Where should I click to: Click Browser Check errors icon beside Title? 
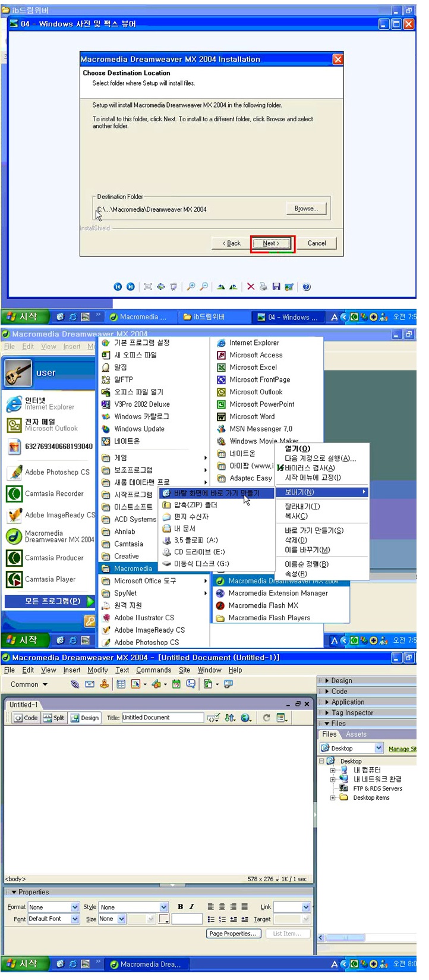tap(213, 718)
